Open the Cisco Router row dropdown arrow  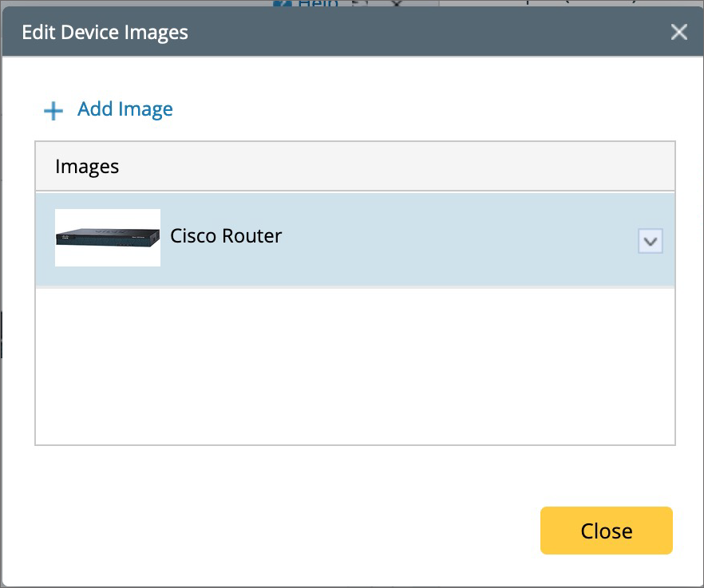point(651,240)
